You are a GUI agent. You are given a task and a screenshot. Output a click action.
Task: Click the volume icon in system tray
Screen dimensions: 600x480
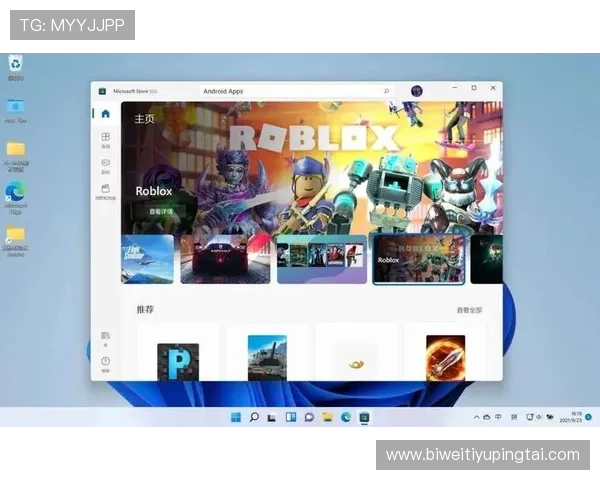tap(539, 417)
